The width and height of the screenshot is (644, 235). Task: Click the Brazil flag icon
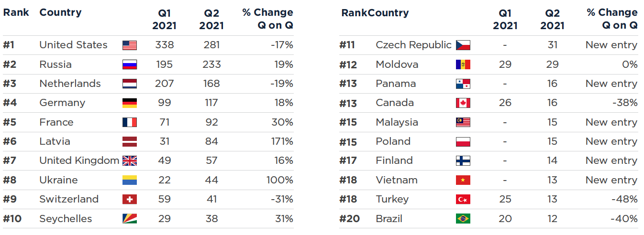click(x=463, y=219)
